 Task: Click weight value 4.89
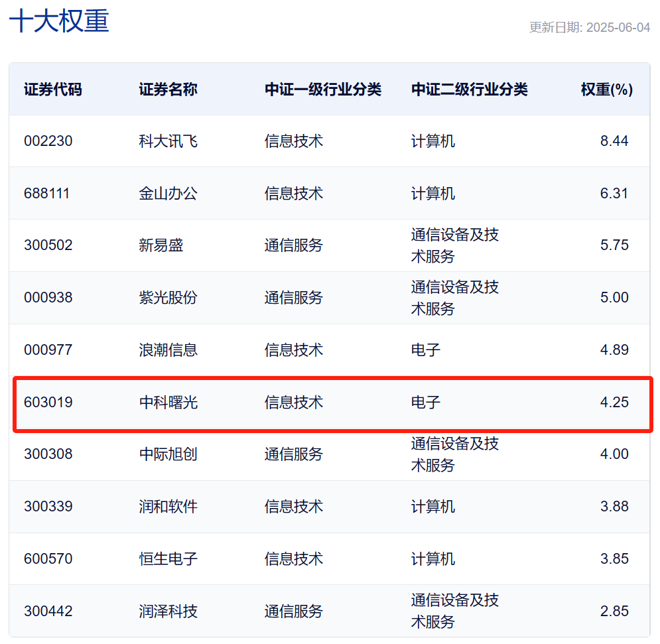tap(614, 350)
